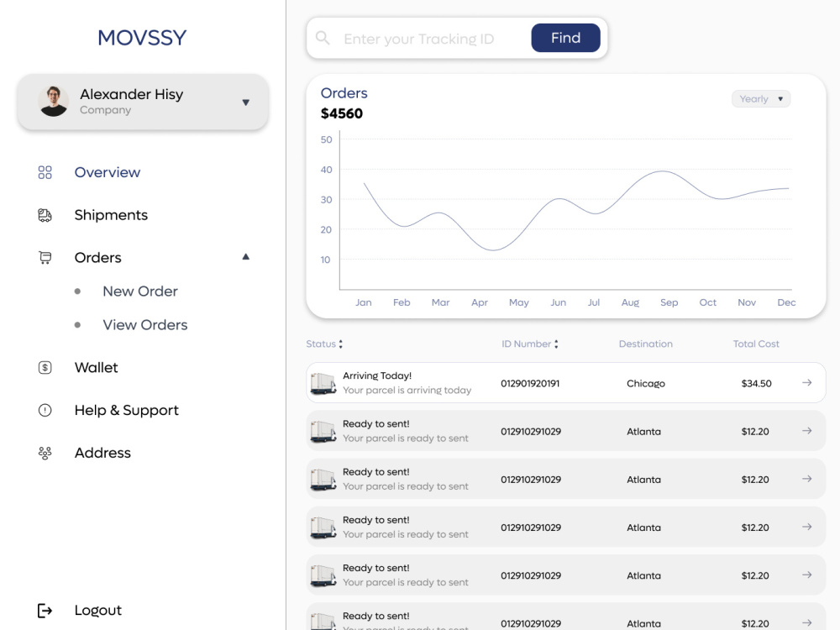
Task: Expand the Alexander Hisy account dropdown
Action: coord(245,102)
